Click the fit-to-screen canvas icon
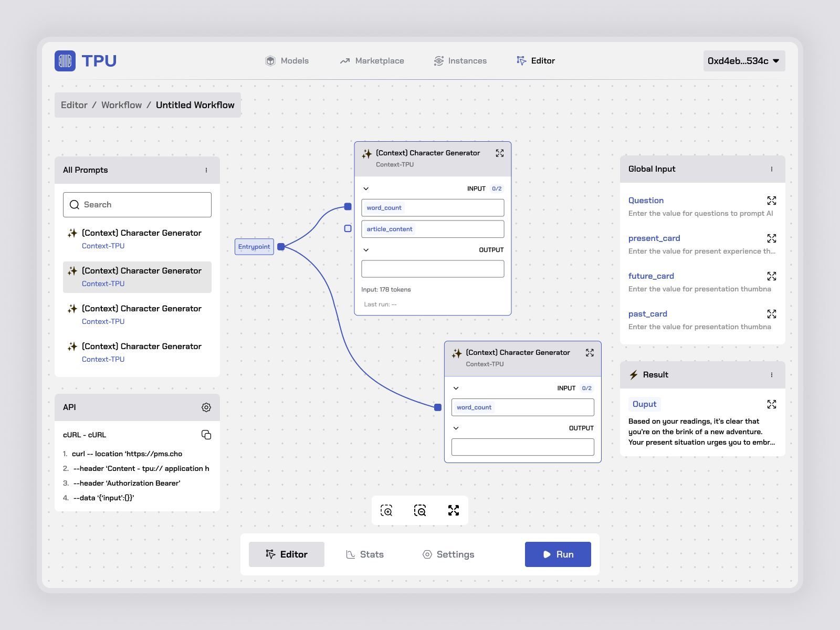The width and height of the screenshot is (840, 630). click(454, 510)
